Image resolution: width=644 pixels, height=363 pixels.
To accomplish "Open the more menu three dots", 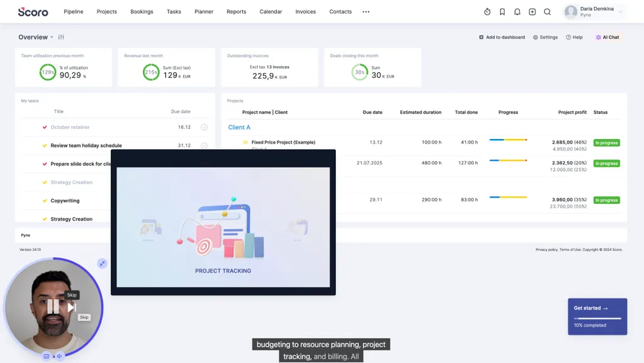I will tap(366, 12).
